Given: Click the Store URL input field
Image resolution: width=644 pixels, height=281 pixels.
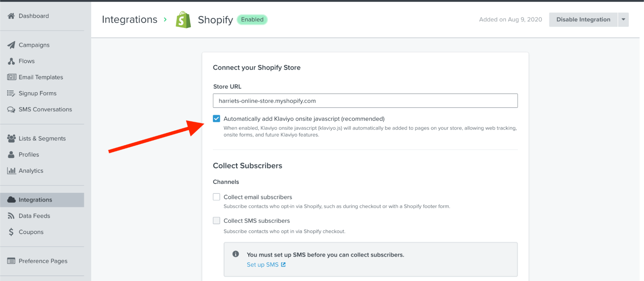Looking at the screenshot, I should [x=365, y=101].
